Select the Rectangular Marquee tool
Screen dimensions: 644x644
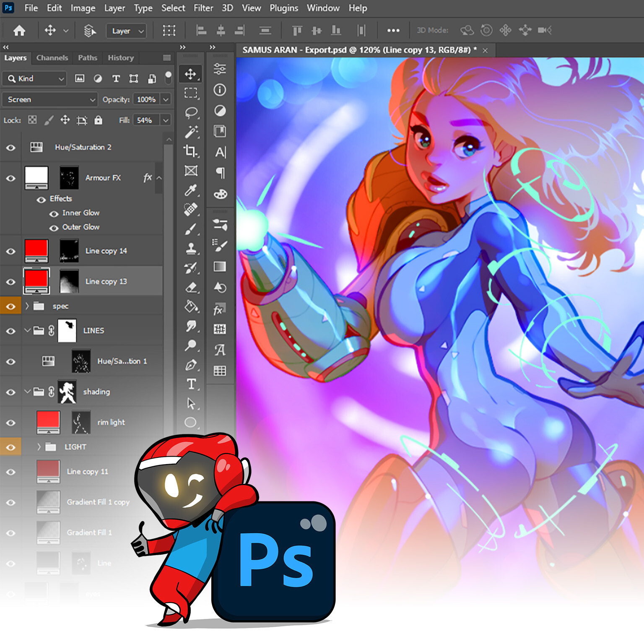tap(191, 93)
